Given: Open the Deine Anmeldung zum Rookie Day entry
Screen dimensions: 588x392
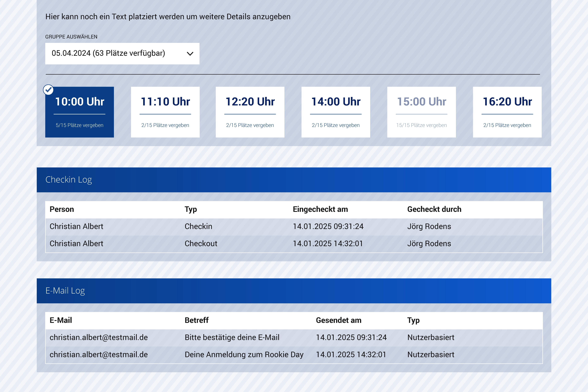Looking at the screenshot, I should 244,354.
